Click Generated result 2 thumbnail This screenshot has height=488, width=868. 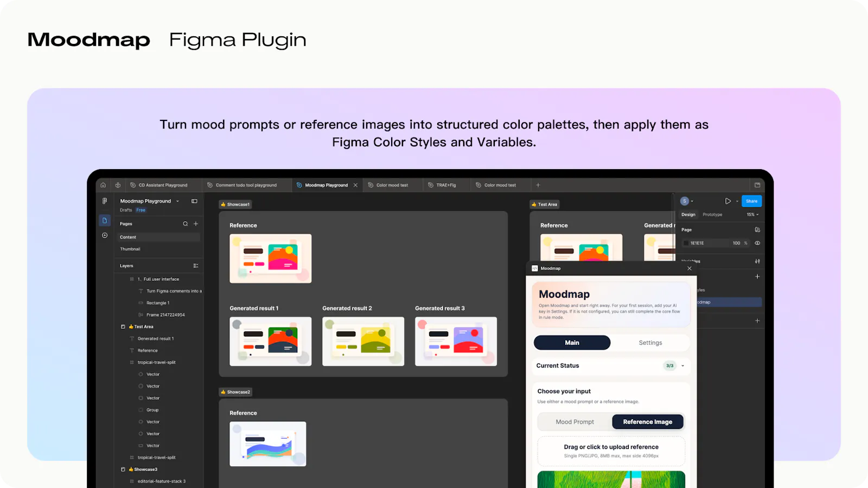pyautogui.click(x=363, y=342)
